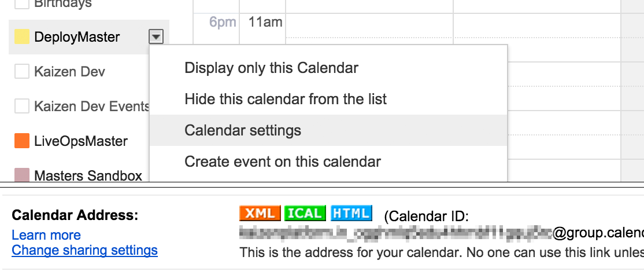Click the Masters Sandbox pink color swatch
Image resolution: width=644 pixels, height=275 pixels.
22,175
